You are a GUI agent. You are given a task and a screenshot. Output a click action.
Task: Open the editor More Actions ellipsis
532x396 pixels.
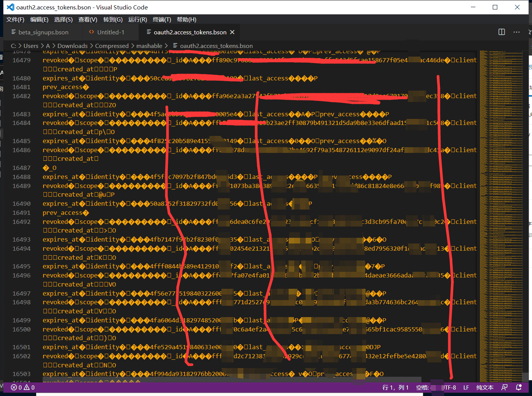click(517, 32)
